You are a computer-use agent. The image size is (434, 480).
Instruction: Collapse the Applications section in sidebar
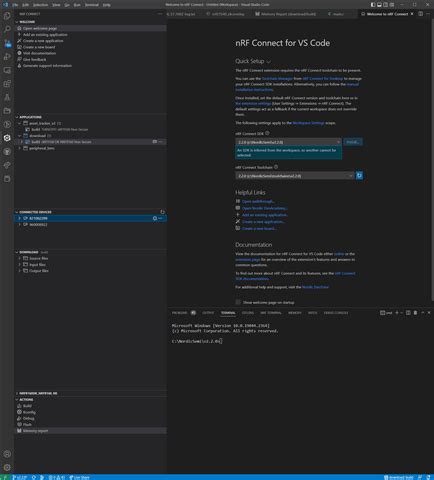coord(17,117)
